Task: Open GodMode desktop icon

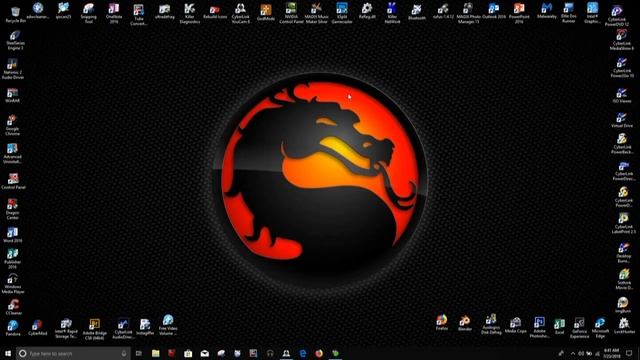Action: 266,13
